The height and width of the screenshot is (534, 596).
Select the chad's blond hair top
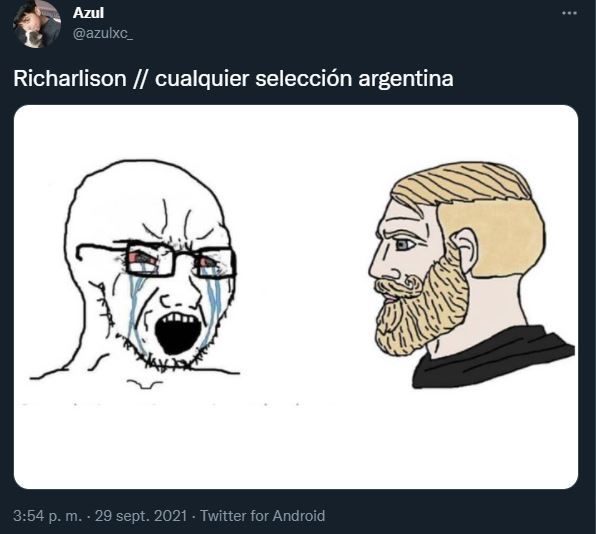click(462, 182)
